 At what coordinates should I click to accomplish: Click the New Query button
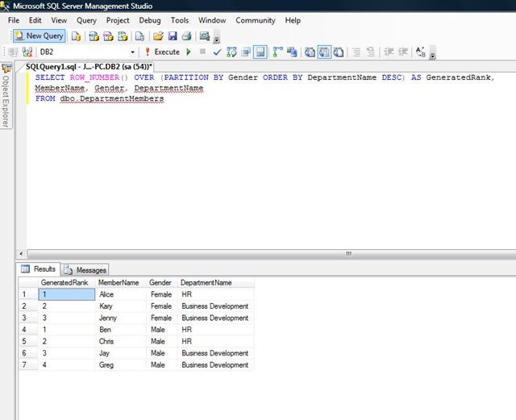tap(39, 35)
